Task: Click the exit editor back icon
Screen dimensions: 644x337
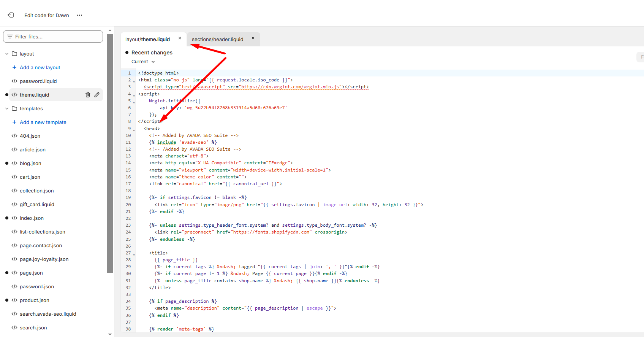Action: [x=11, y=15]
